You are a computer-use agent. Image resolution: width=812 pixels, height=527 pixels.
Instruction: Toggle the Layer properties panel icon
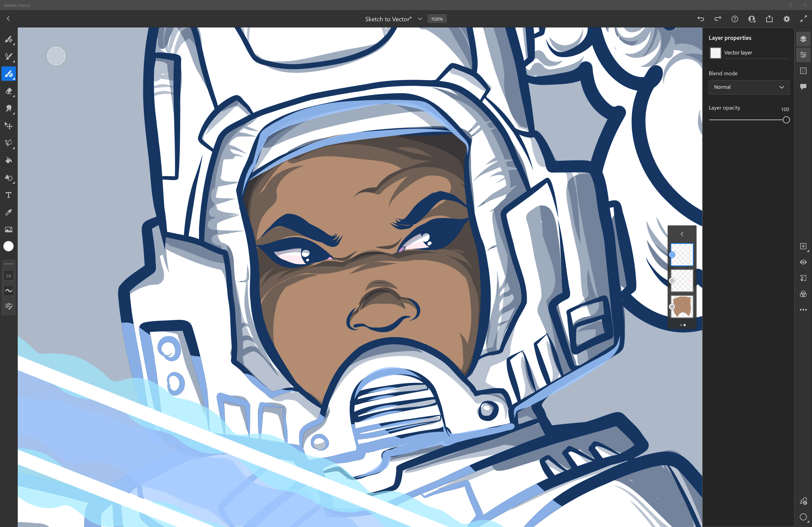803,55
